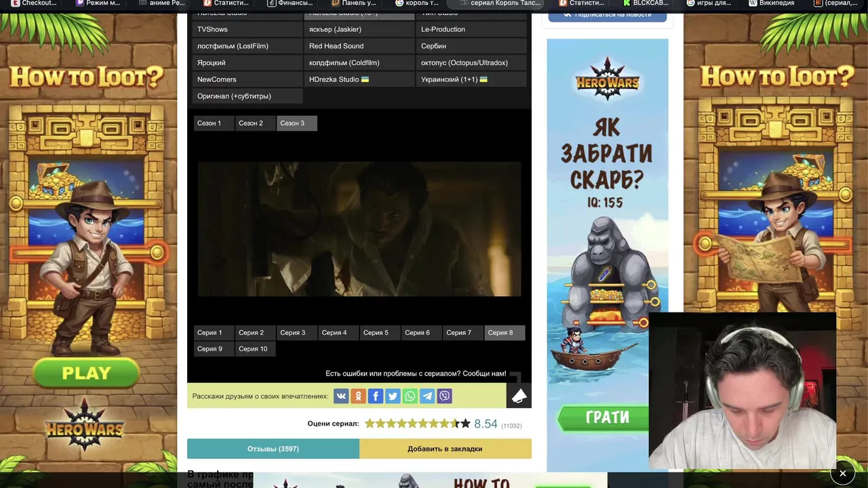868x488 pixels.
Task: Play the video in the player
Action: [x=359, y=229]
